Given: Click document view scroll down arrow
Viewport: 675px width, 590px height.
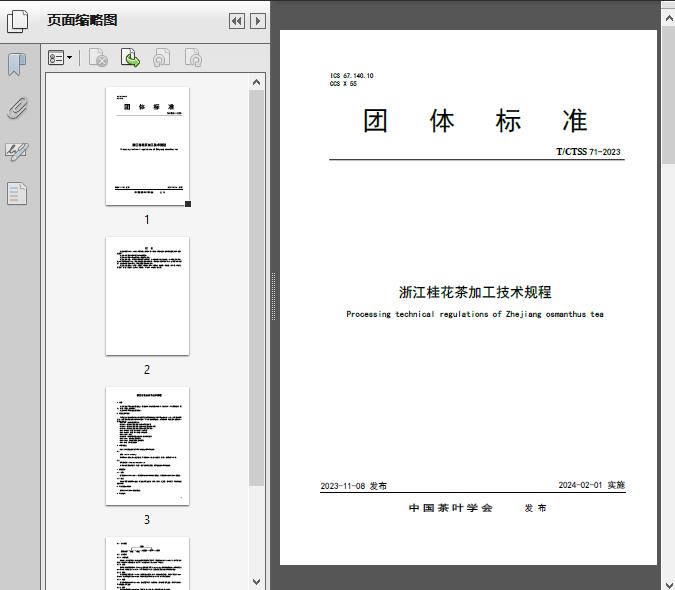Looking at the screenshot, I should [669, 584].
